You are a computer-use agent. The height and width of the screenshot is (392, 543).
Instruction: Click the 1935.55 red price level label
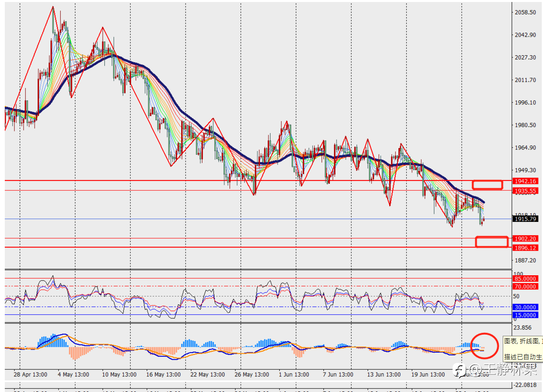(525, 191)
